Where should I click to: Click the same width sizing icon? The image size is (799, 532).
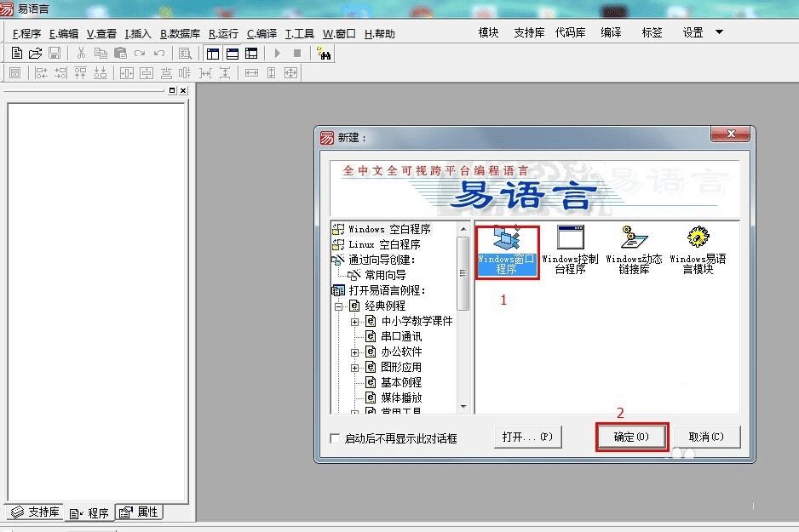tap(251, 73)
